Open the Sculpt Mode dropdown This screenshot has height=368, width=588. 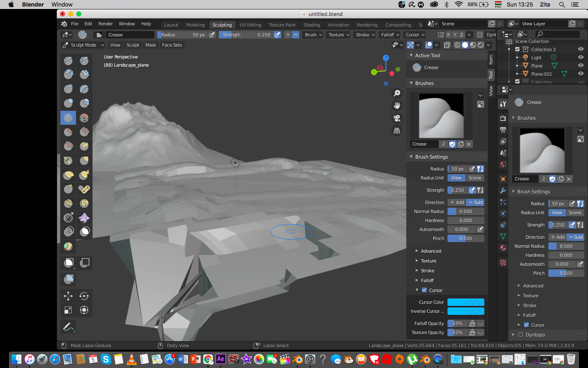(x=83, y=45)
